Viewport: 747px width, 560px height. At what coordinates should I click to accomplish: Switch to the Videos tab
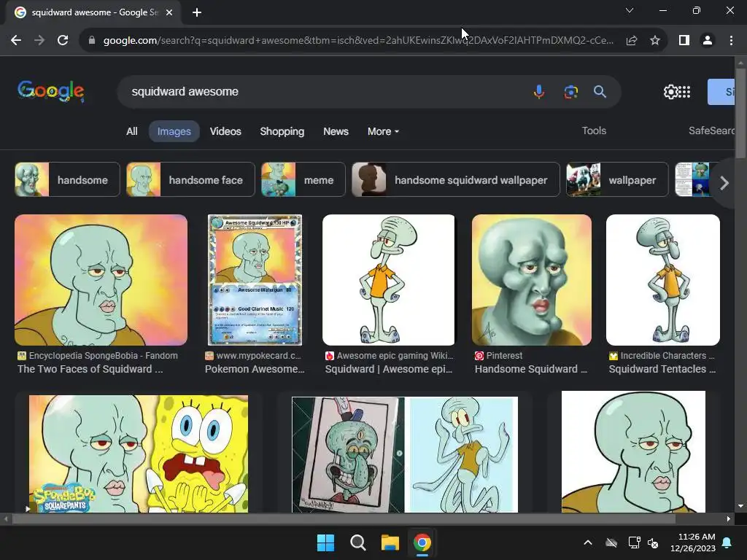[x=225, y=131]
